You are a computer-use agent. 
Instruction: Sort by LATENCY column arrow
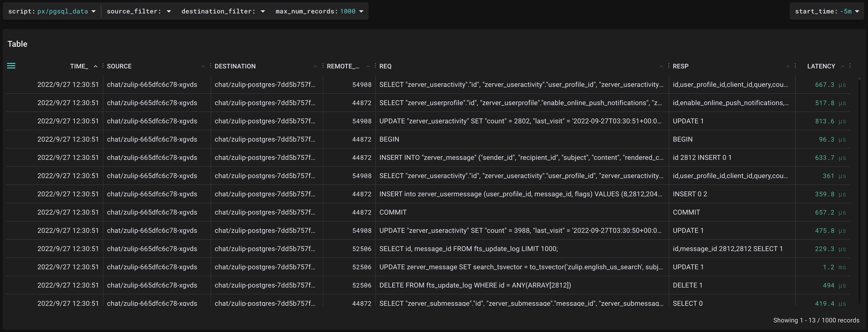842,66
